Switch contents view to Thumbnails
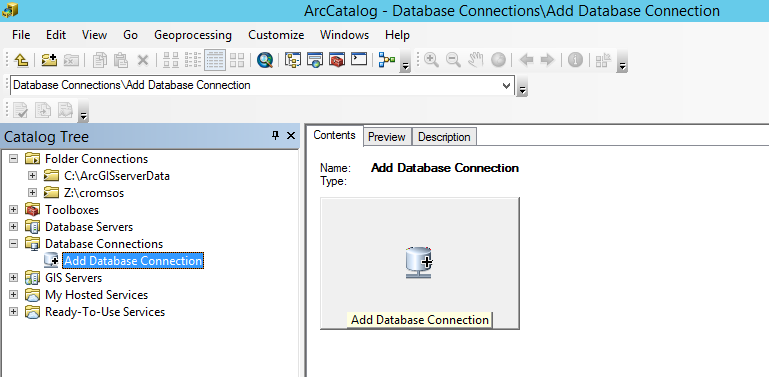This screenshot has width=769, height=377. click(x=237, y=60)
